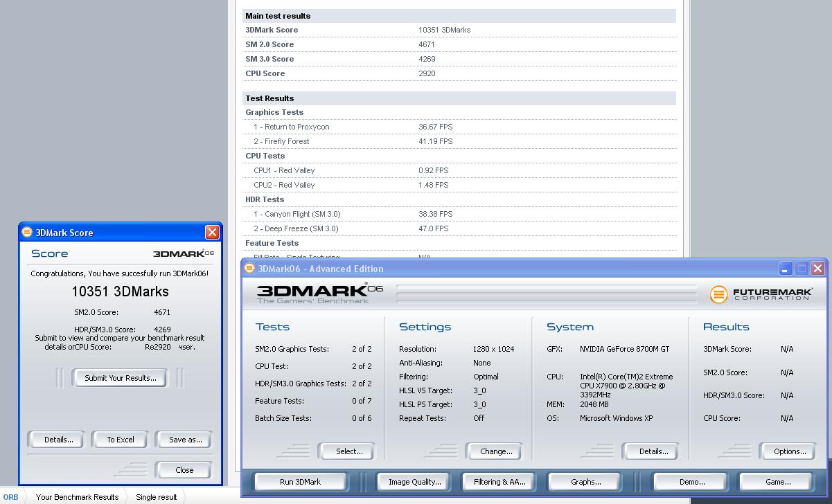Export the score with To Excel
Viewport: 832px width, 504px height.
coord(121,440)
